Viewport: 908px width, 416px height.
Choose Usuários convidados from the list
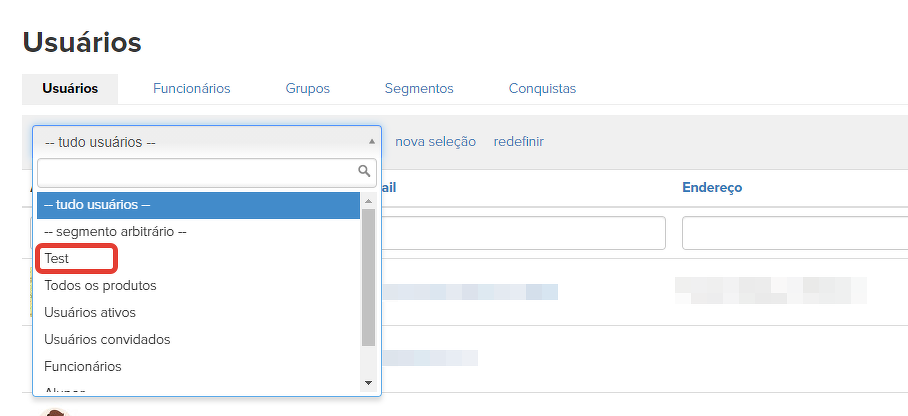[107, 339]
